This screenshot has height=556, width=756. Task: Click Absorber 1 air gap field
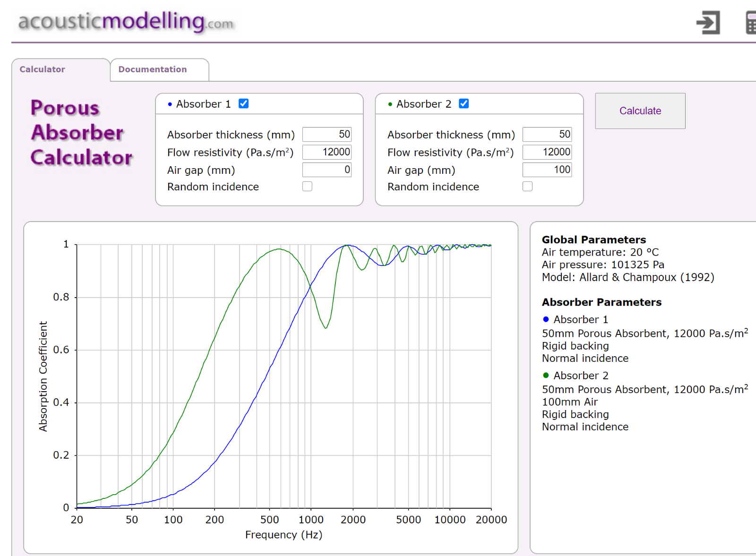[327, 170]
